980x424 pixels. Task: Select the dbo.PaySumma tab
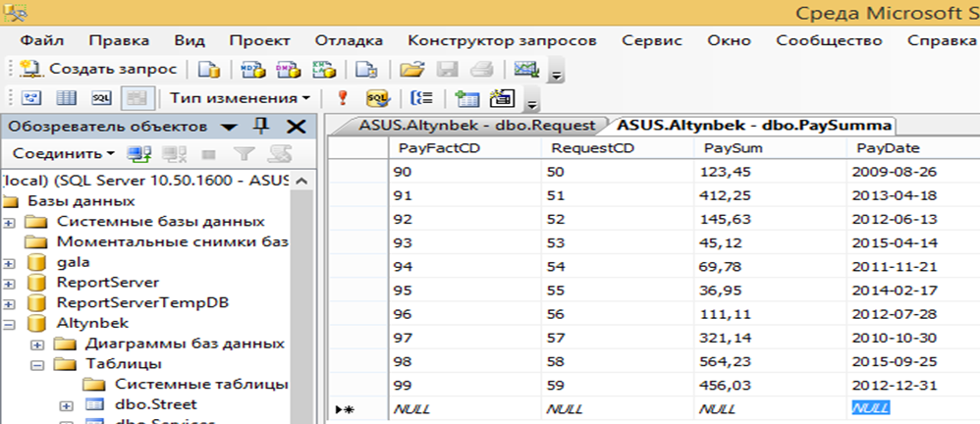click(x=754, y=125)
